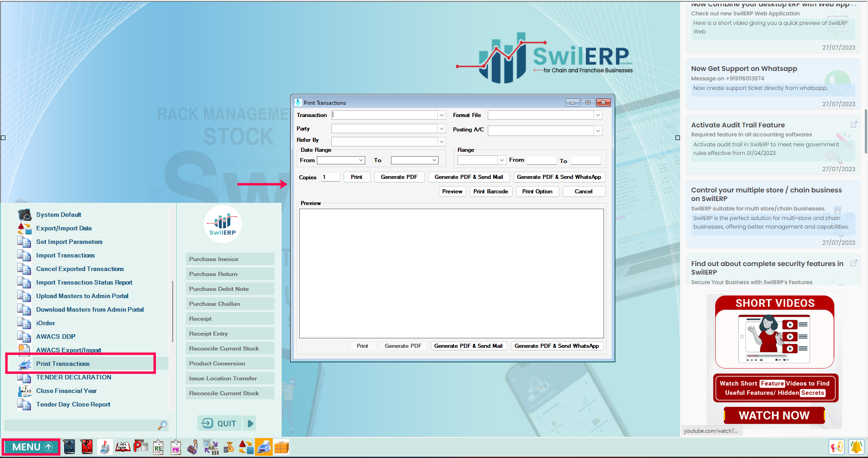Click the orange gift box toolbar icon

coord(281,447)
